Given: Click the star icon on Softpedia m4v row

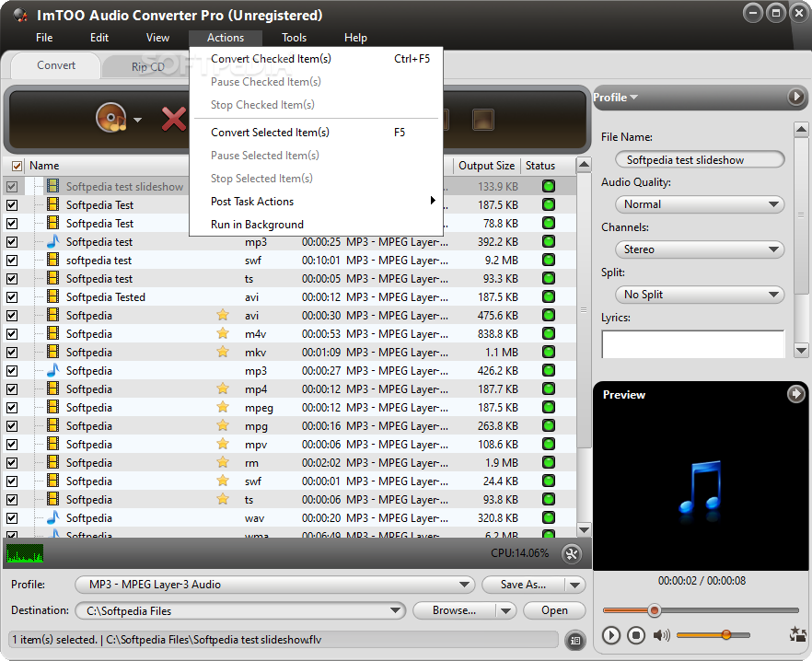Looking at the screenshot, I should pos(223,333).
